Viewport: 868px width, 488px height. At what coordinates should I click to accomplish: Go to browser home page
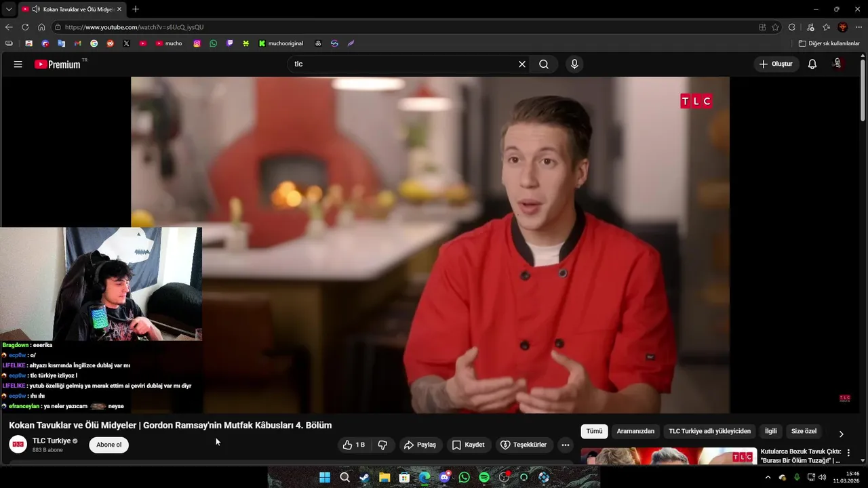pyautogui.click(x=41, y=27)
